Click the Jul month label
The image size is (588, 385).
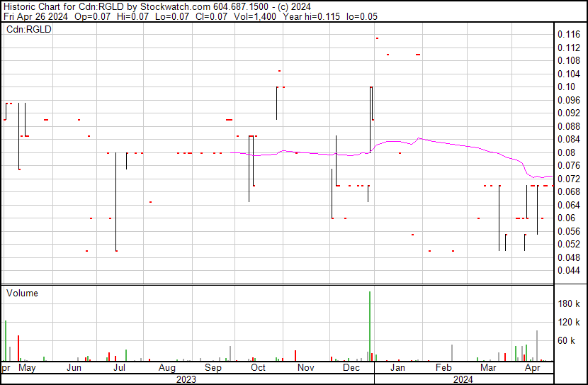click(x=119, y=368)
